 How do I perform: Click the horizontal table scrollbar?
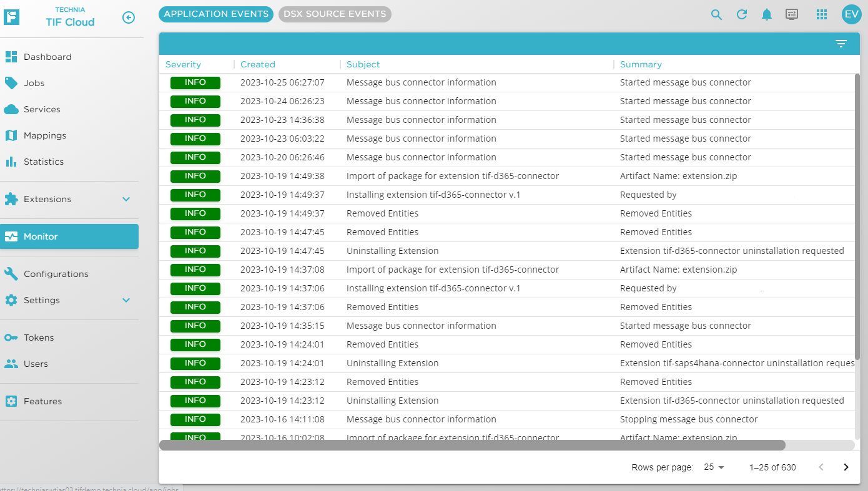[x=472, y=445]
